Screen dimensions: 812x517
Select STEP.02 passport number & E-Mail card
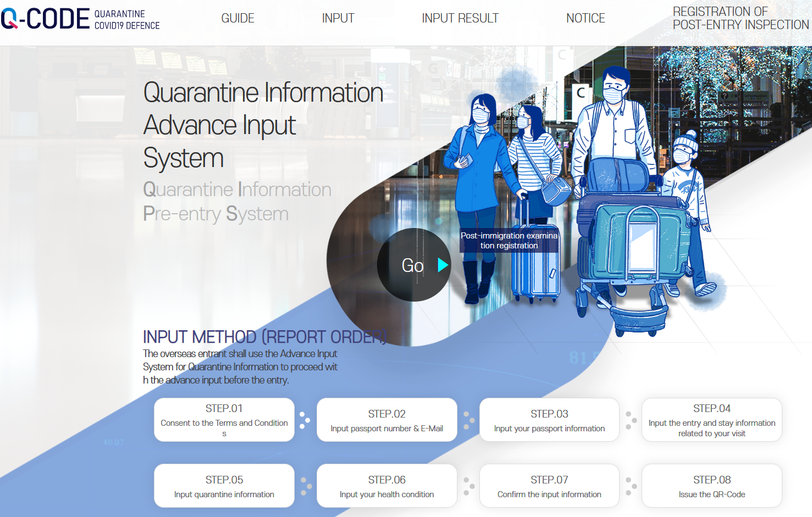(387, 420)
